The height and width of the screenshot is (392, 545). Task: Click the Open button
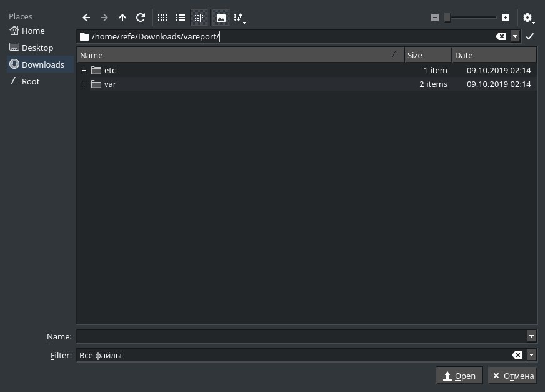[x=459, y=376]
